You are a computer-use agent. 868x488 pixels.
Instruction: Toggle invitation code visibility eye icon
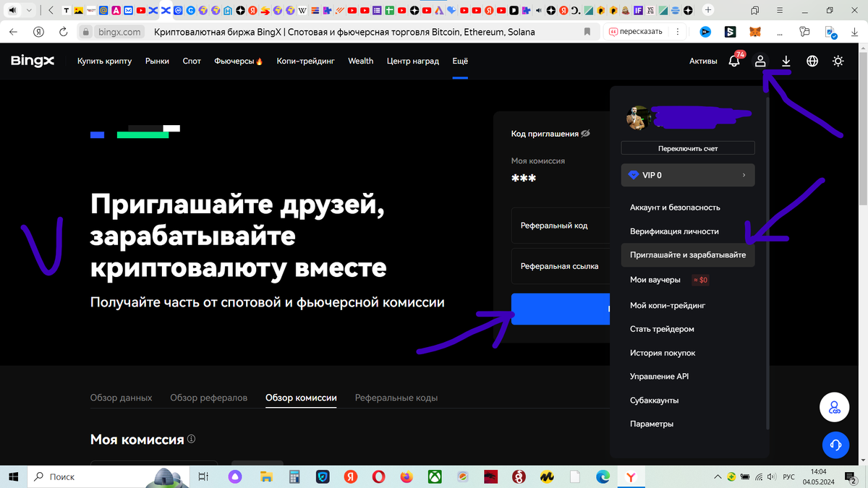[x=586, y=134]
